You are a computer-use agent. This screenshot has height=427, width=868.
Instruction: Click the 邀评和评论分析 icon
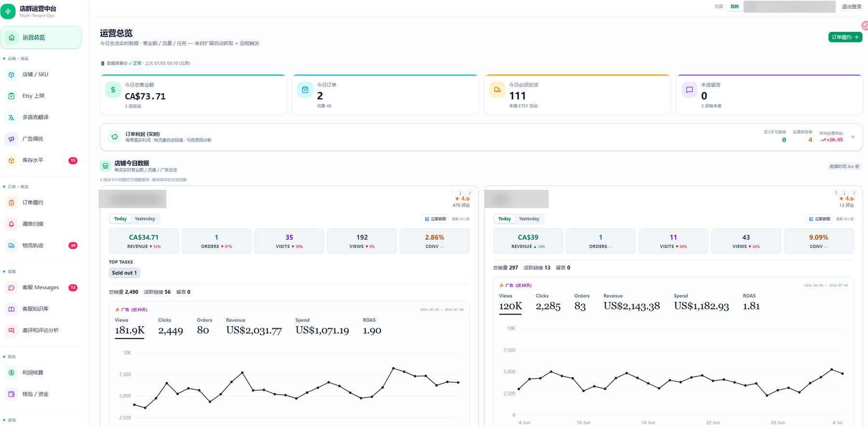tap(12, 331)
